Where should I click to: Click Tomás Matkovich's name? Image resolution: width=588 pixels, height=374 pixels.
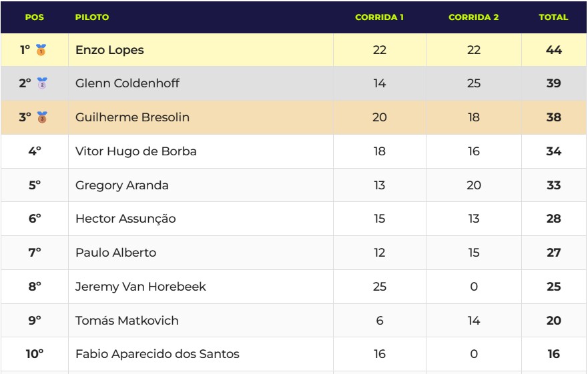click(x=127, y=321)
